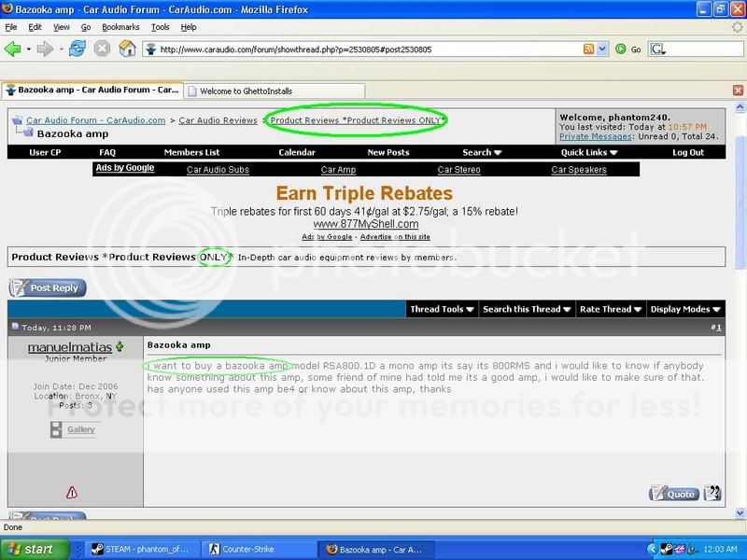The height and width of the screenshot is (560, 747).
Task: Click the Stop loading icon
Action: coord(102,49)
